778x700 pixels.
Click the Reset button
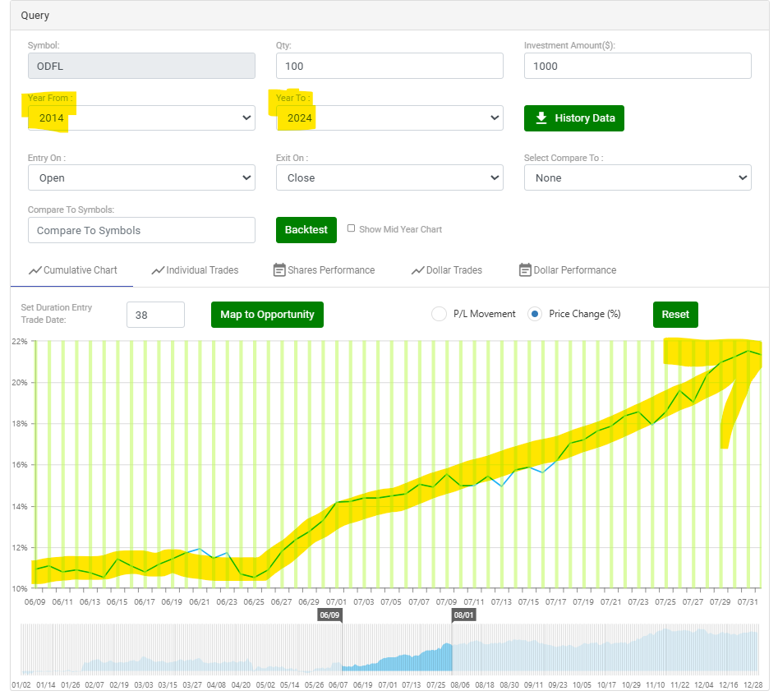coord(675,315)
